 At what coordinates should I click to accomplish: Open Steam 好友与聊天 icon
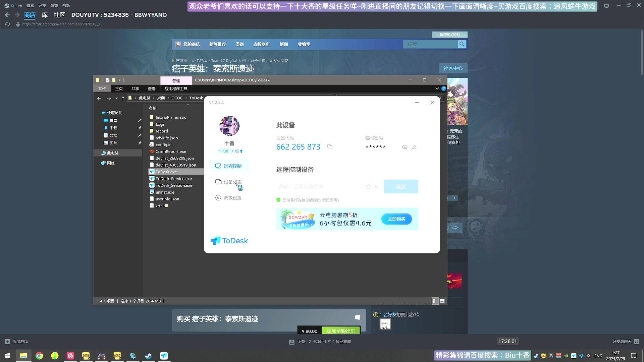(636, 342)
